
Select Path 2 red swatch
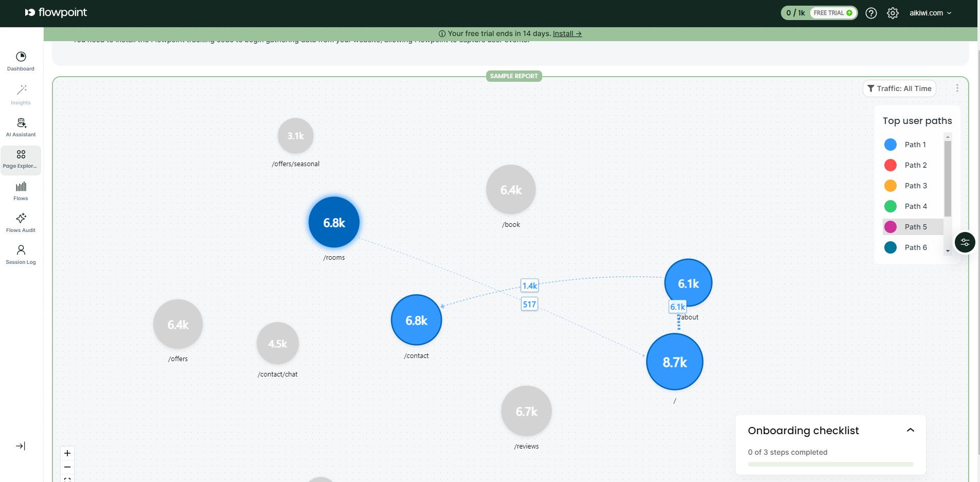(890, 165)
